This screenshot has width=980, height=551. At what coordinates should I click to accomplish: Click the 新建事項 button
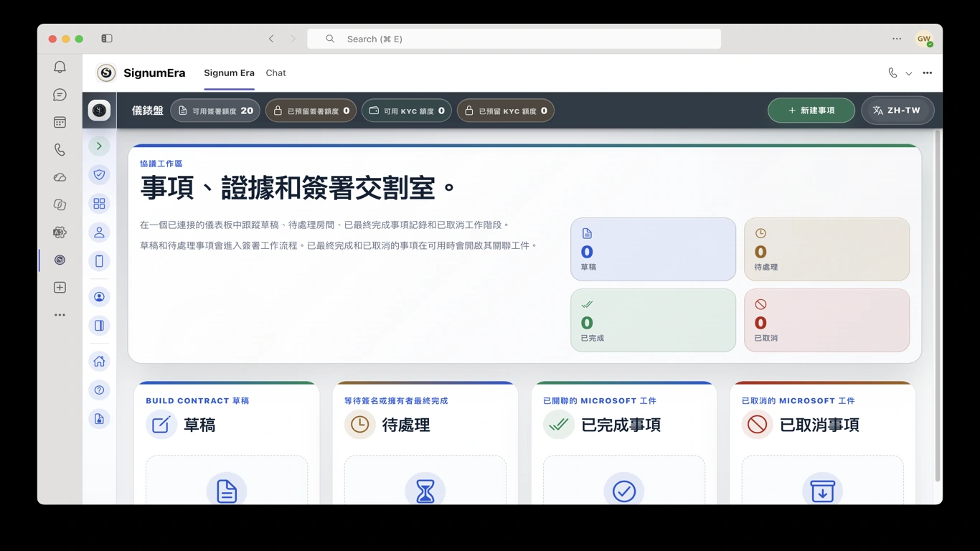(811, 110)
